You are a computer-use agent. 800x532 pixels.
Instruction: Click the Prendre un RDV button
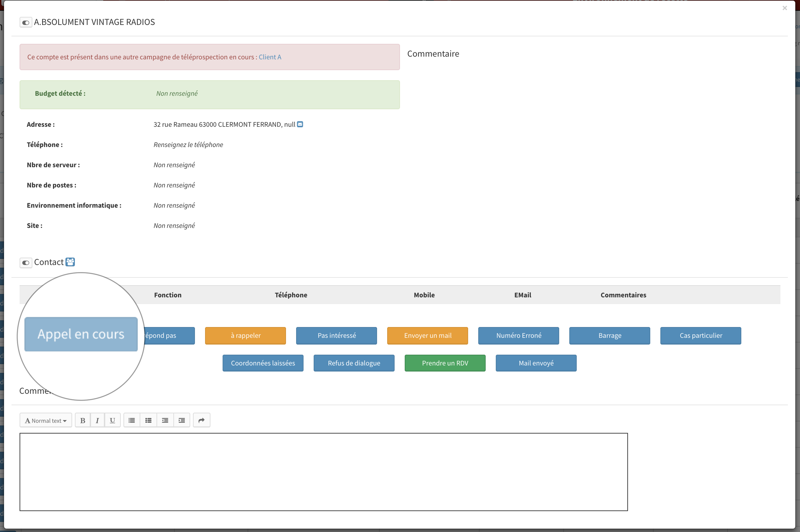point(445,363)
